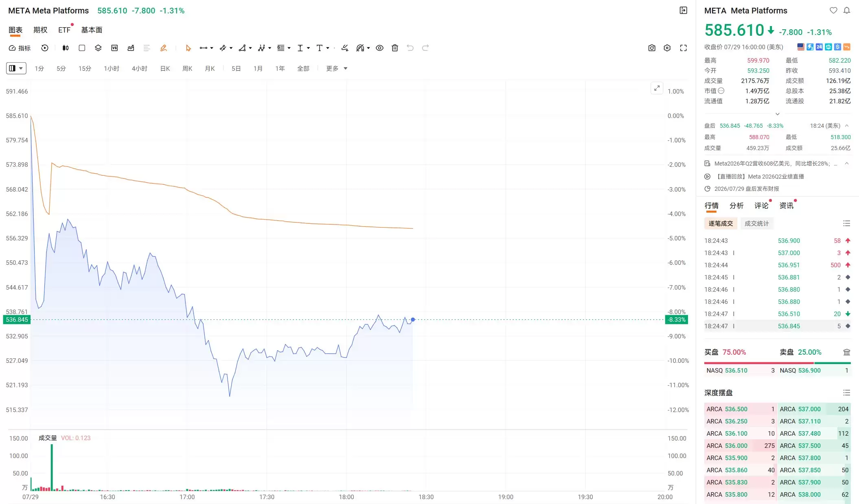Open the 指标 indicators panel
Image resolution: width=859 pixels, height=504 pixels.
[x=20, y=48]
